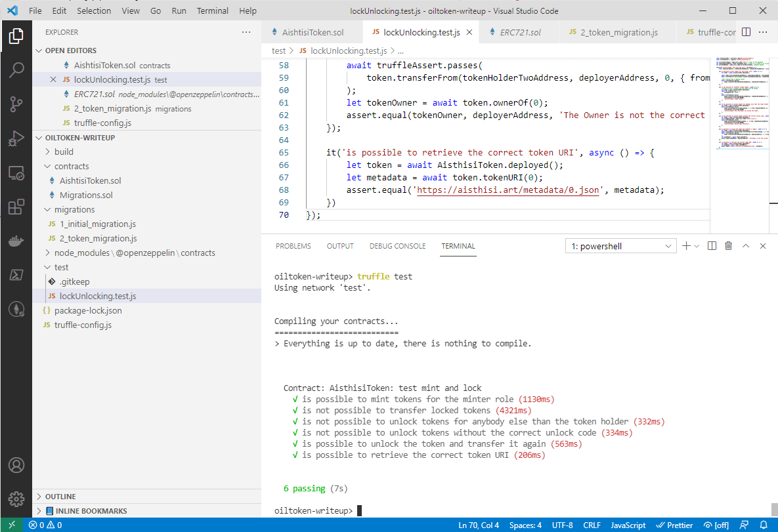Click JavaScript language mode

click(x=628, y=525)
